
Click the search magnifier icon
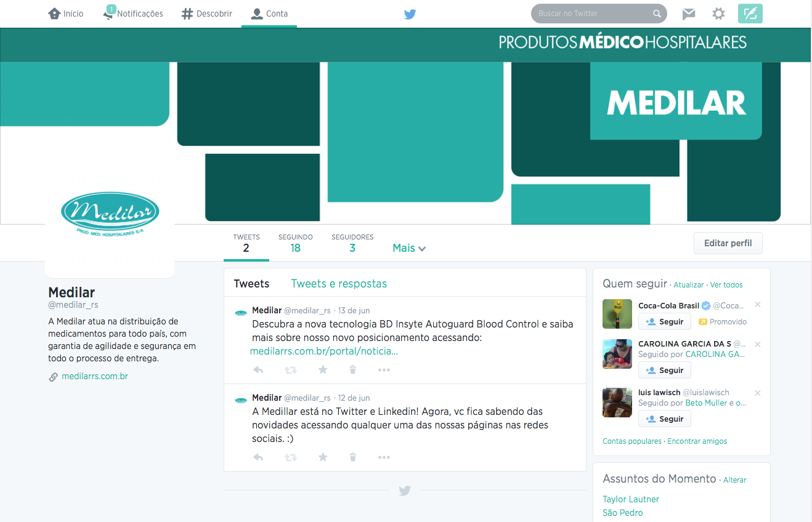coord(657,14)
